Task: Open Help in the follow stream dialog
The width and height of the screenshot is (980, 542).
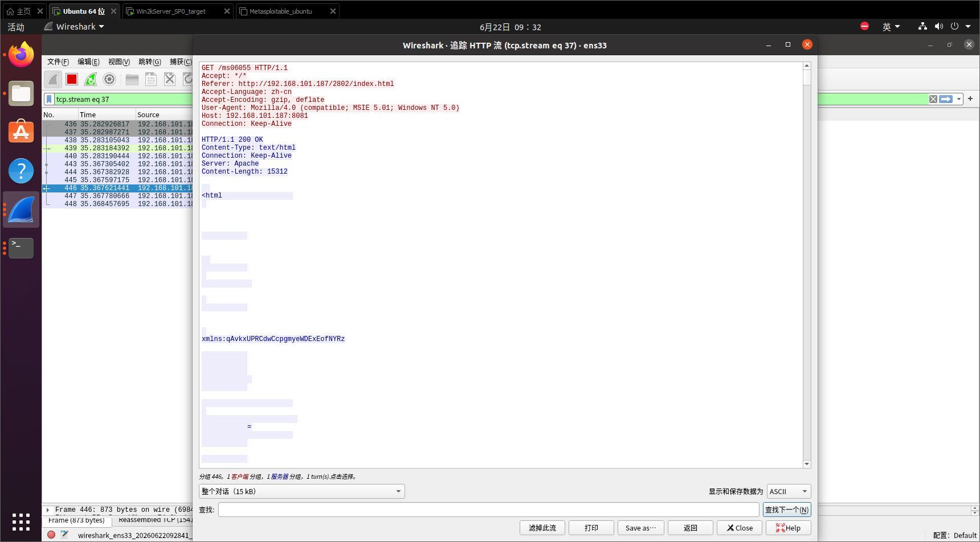Action: point(789,528)
